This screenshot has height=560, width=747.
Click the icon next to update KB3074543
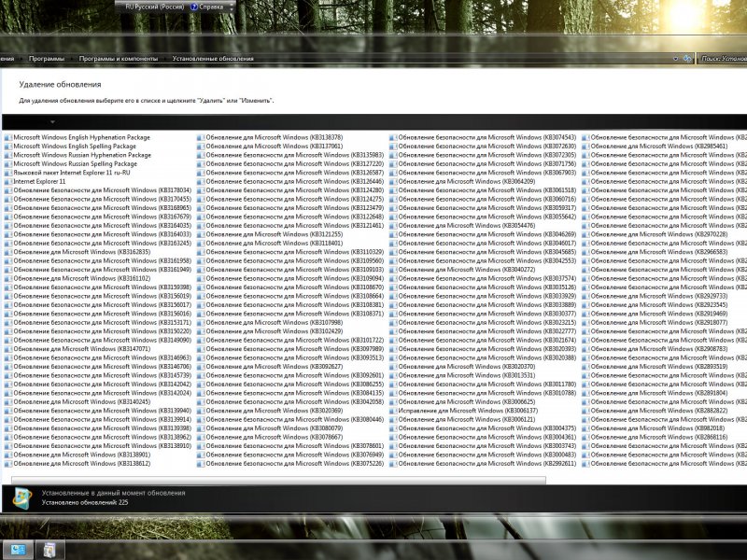pos(393,137)
